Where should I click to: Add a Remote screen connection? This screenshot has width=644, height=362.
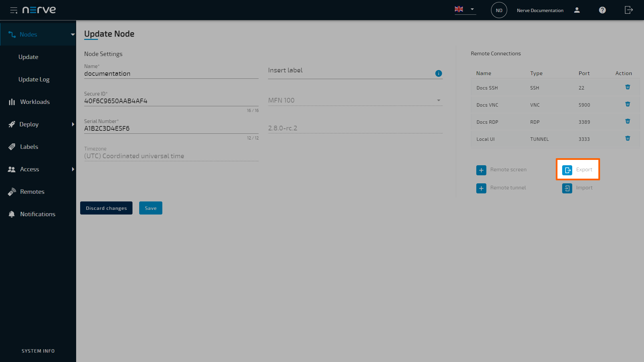(481, 170)
